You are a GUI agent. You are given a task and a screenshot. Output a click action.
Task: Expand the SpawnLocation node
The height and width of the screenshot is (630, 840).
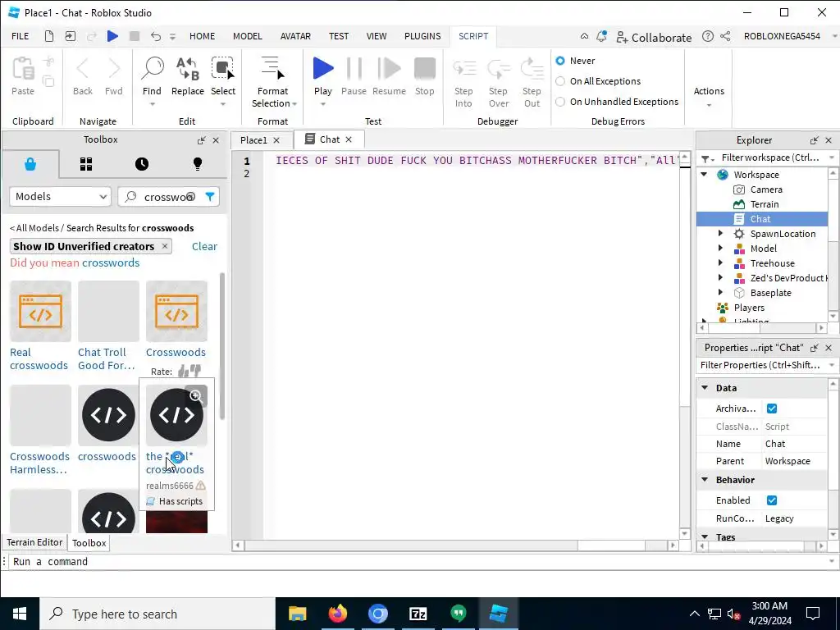click(720, 234)
